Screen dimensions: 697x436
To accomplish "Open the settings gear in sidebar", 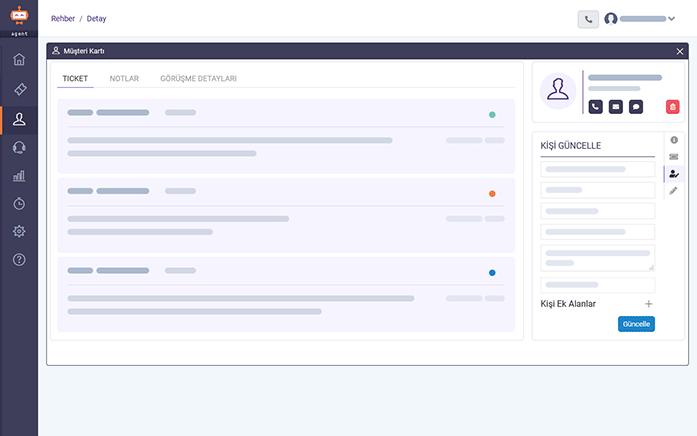I will coord(19,231).
